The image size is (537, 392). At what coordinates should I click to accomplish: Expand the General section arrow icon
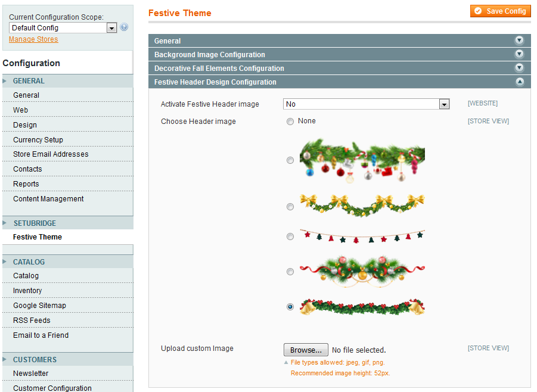point(519,41)
